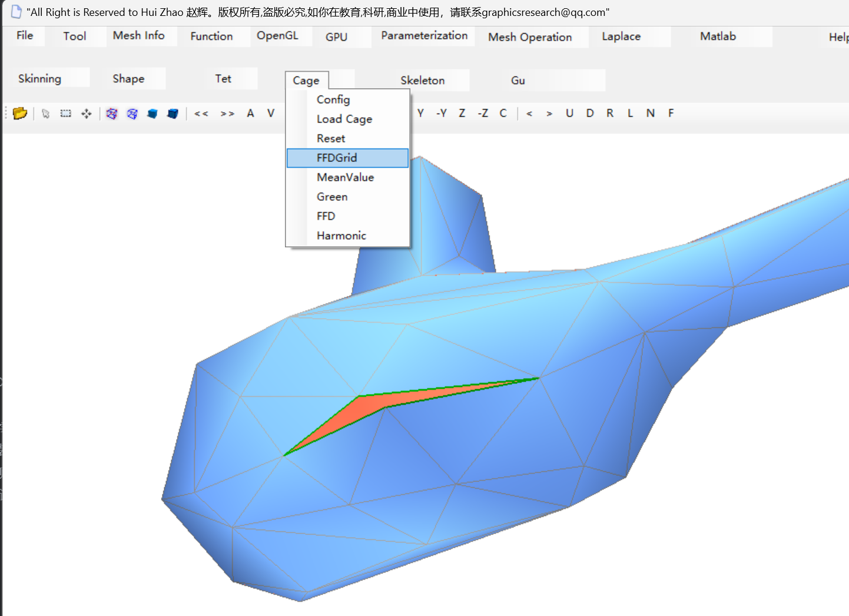Select the four-arrow move tool icon
This screenshot has height=616, width=849.
87,114
